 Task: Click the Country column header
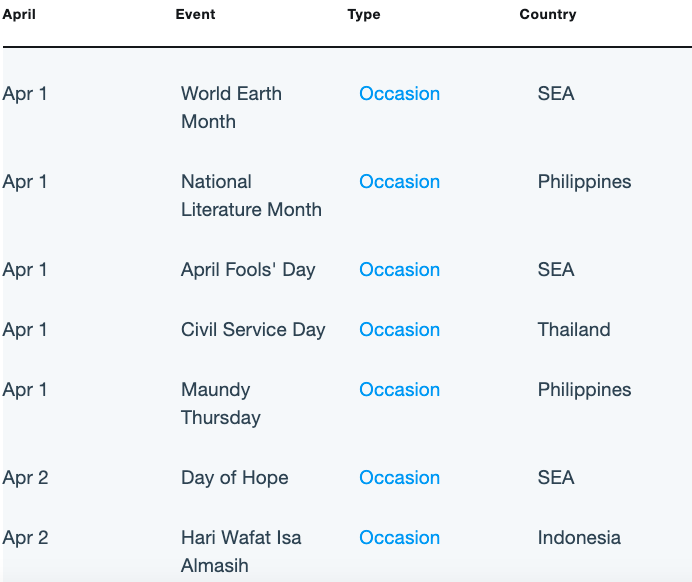click(x=548, y=14)
